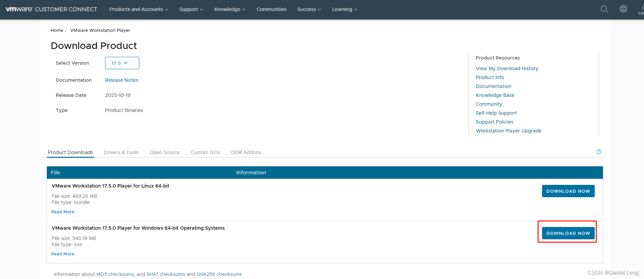Click the Windows 64-bit Player file title
This screenshot has height=279, width=644.
138,228
